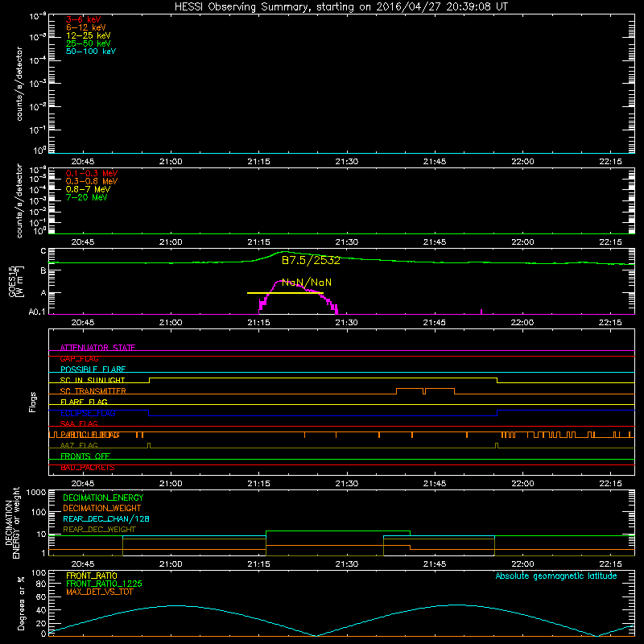Viewport: 644px width, 644px height.
Task: Select the GAP_FLAG label
Action: (x=79, y=358)
